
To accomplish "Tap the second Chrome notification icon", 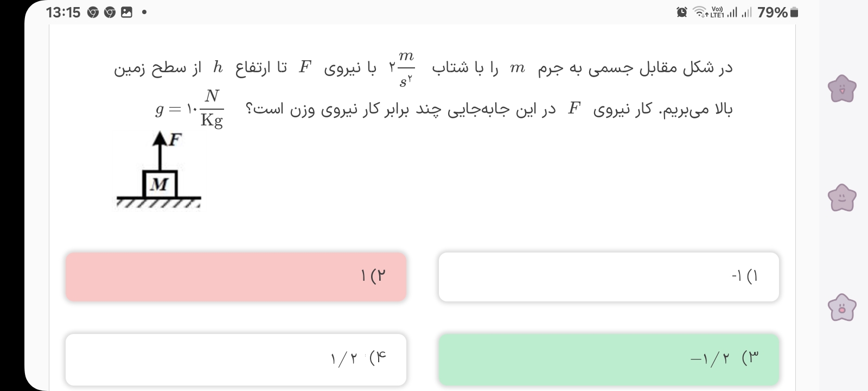I will click(x=110, y=12).
